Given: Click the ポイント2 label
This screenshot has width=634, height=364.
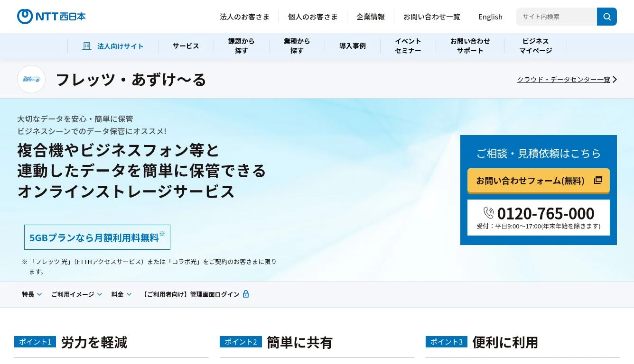Looking at the screenshot, I should pyautogui.click(x=241, y=342).
